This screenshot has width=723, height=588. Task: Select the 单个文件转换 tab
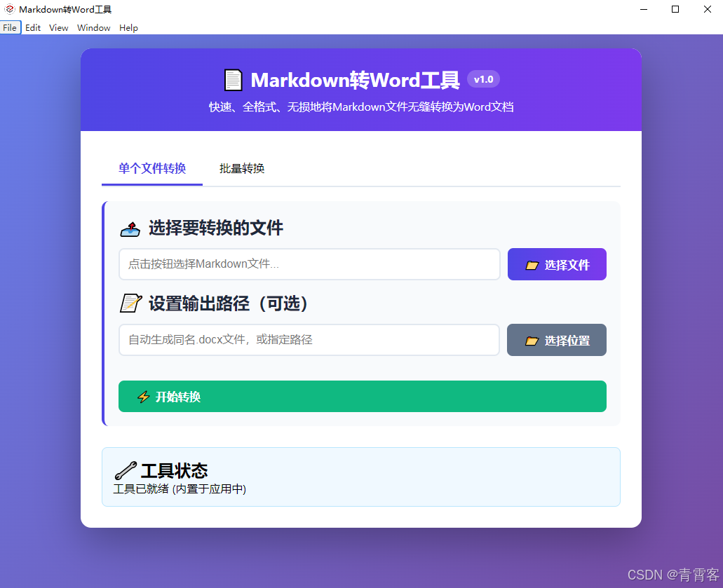pyautogui.click(x=151, y=168)
